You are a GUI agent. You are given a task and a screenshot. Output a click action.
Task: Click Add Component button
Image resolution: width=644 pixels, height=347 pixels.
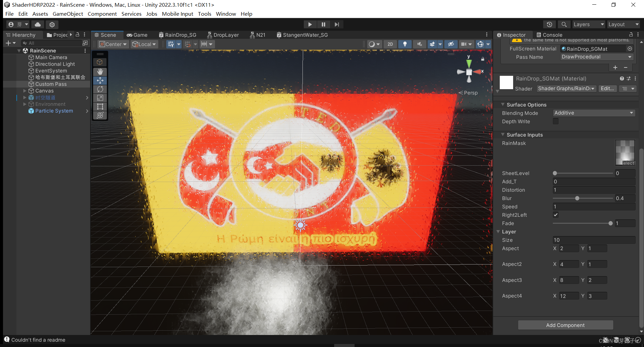pyautogui.click(x=565, y=325)
